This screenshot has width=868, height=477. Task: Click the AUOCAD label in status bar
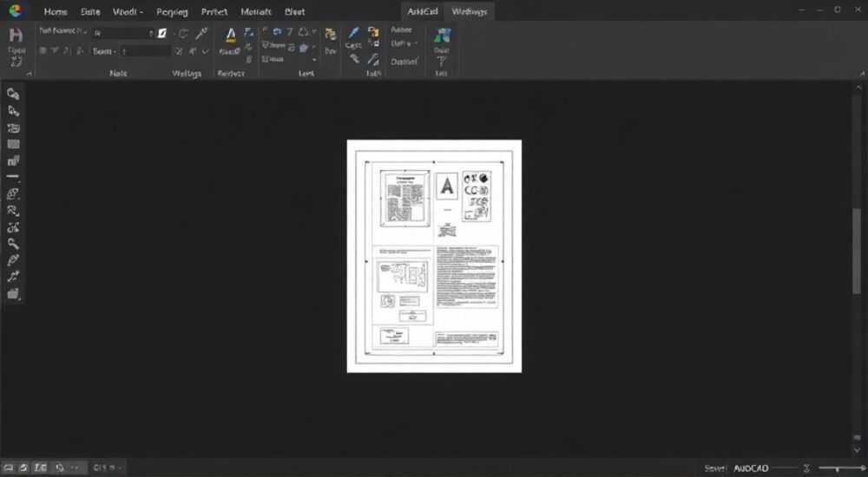coord(751,468)
